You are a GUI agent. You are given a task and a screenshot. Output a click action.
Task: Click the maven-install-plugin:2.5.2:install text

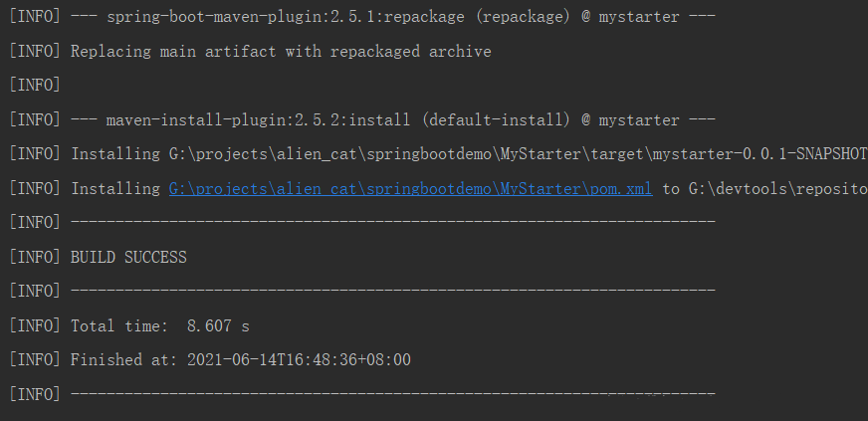point(258,119)
